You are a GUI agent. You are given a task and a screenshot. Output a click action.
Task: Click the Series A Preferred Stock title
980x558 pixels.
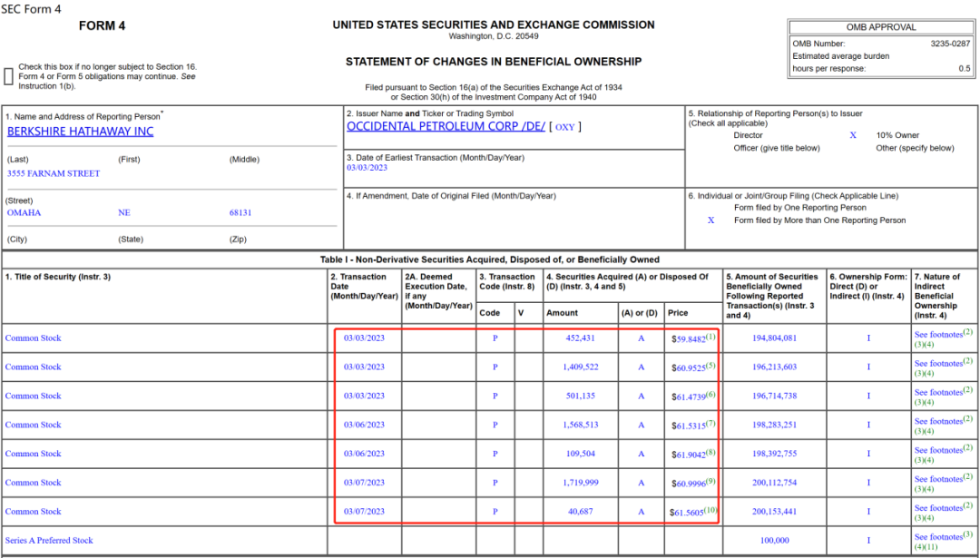49,541
